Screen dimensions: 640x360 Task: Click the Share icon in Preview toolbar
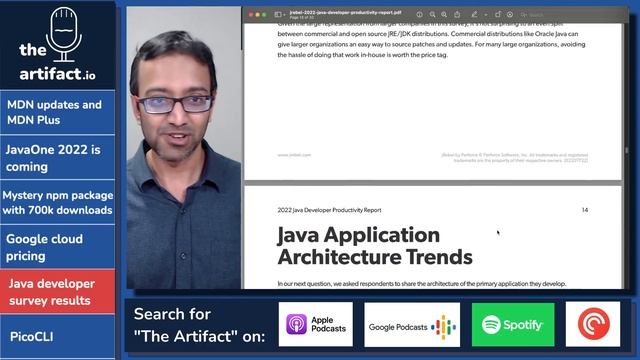[457, 14]
